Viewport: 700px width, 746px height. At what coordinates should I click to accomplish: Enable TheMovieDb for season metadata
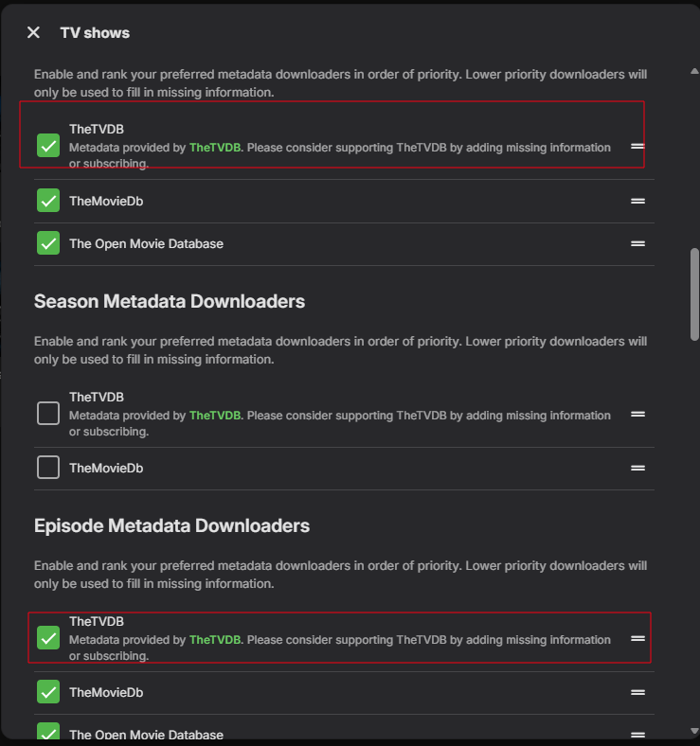[x=48, y=468]
